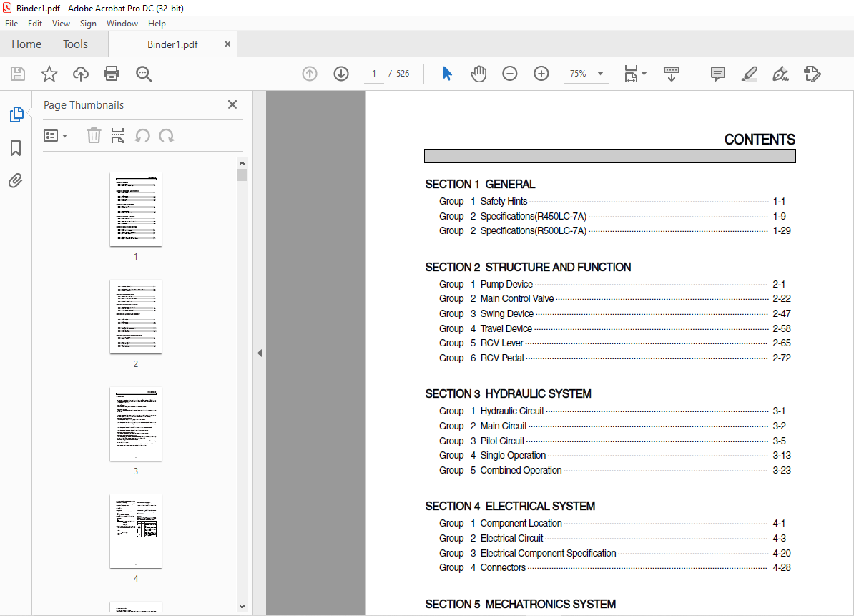Click the Combined Operation entry
Viewport: 854px width, 616px height.
point(615,470)
